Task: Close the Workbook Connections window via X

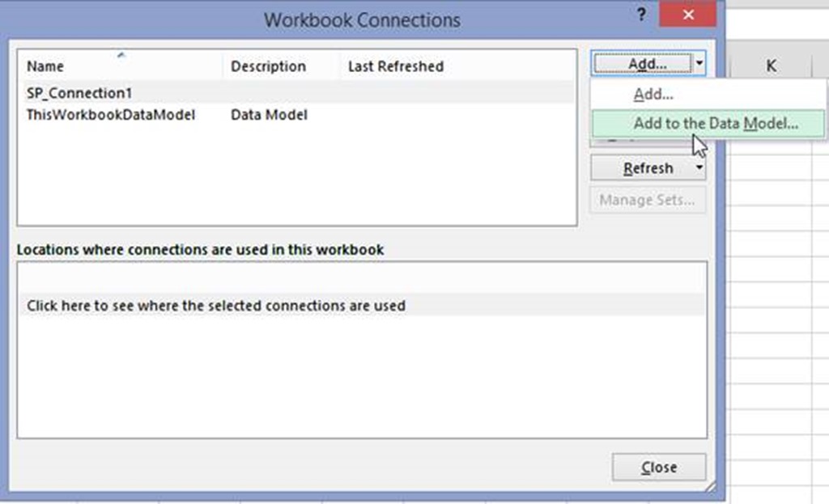Action: [688, 15]
